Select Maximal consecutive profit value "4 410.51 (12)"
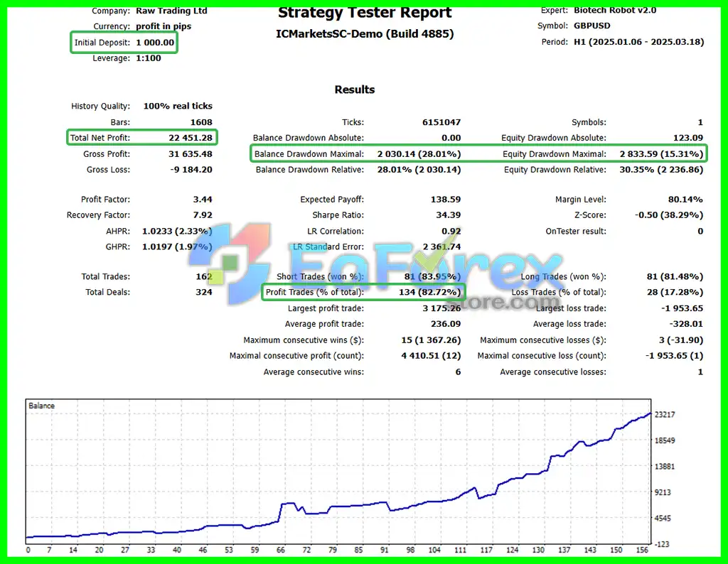The image size is (728, 564). click(432, 356)
